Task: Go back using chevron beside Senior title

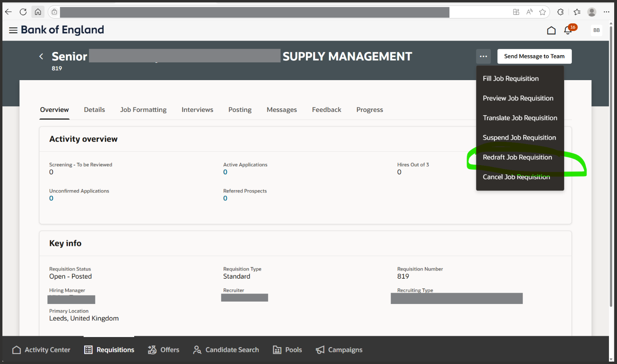Action: 41,56
